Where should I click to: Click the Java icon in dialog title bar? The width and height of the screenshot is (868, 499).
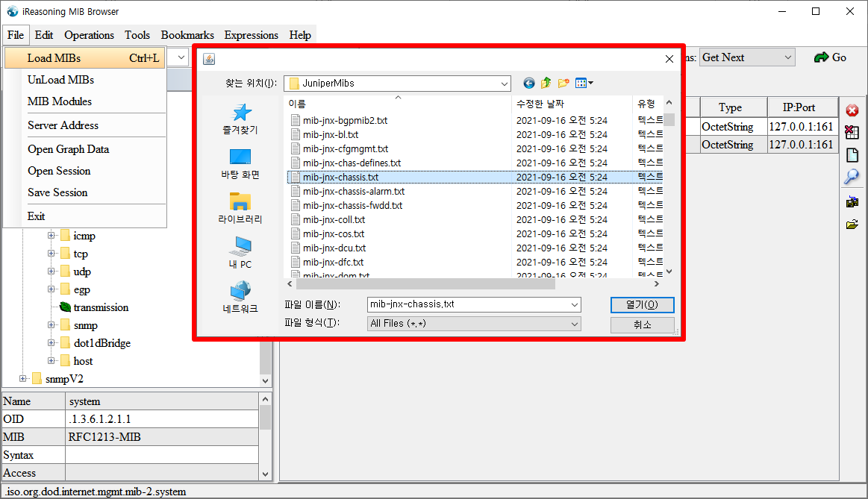[x=209, y=59]
